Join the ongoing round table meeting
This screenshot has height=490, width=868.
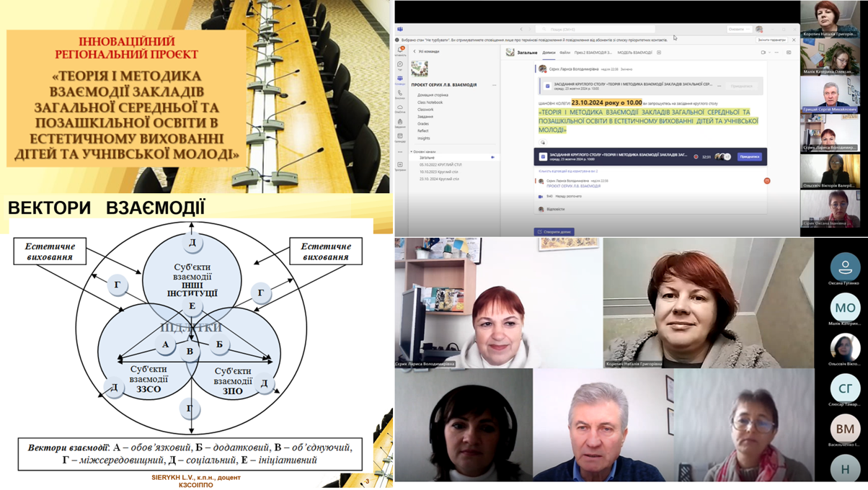click(x=749, y=156)
